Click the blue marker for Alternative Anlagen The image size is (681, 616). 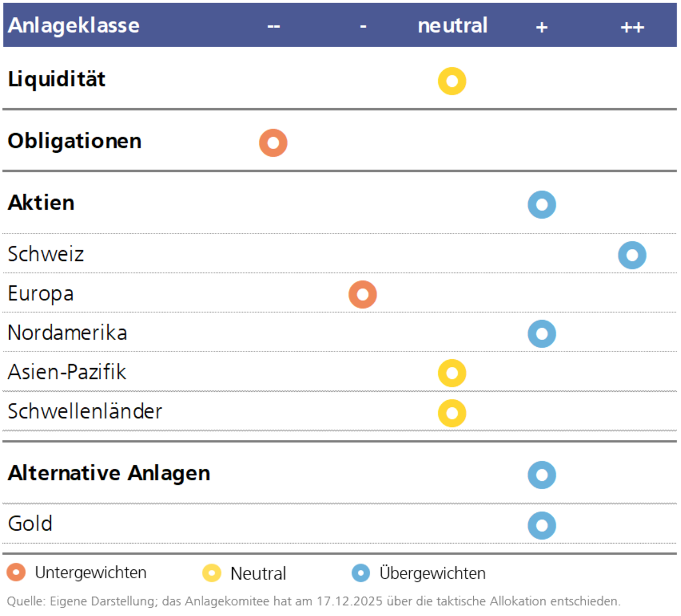pos(542,475)
